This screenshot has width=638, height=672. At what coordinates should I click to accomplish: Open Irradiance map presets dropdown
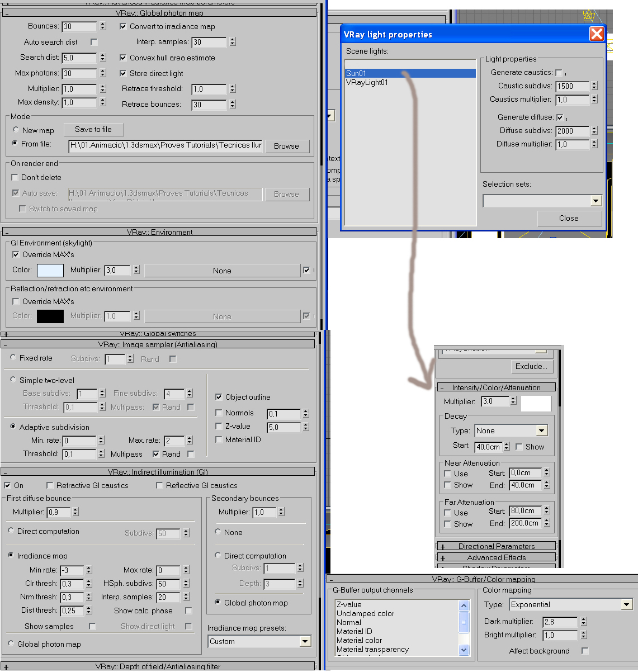pyautogui.click(x=305, y=641)
